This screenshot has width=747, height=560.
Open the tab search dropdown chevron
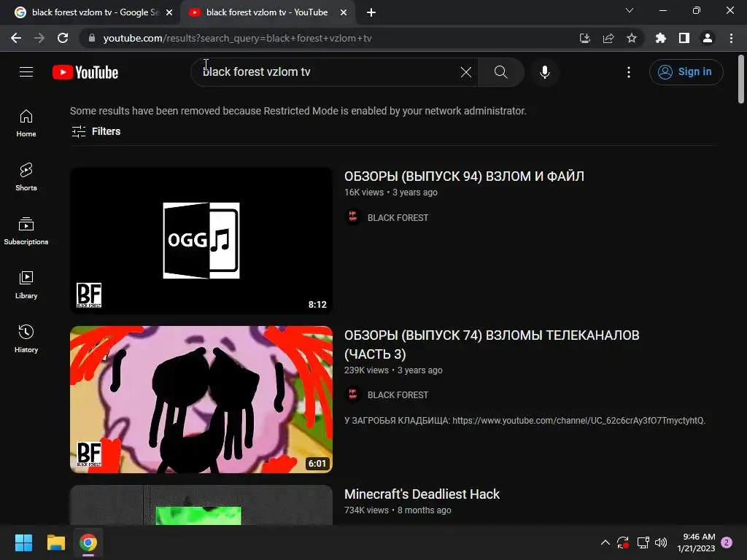[630, 10]
